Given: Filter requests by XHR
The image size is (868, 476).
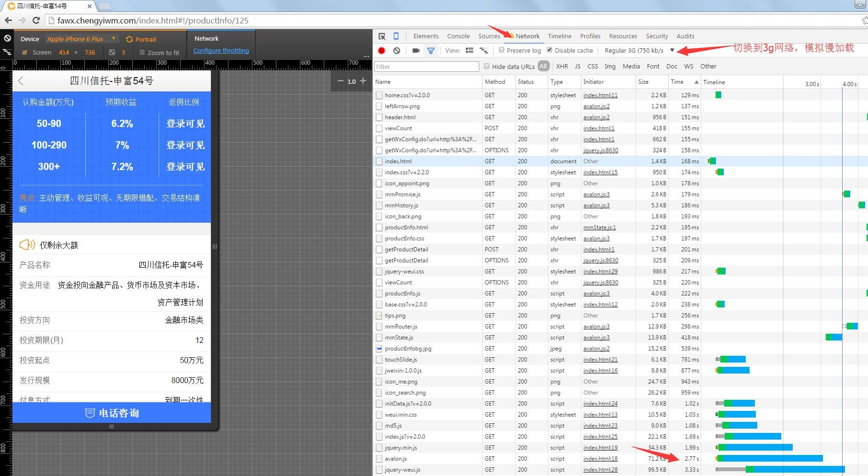Looking at the screenshot, I should coord(562,67).
